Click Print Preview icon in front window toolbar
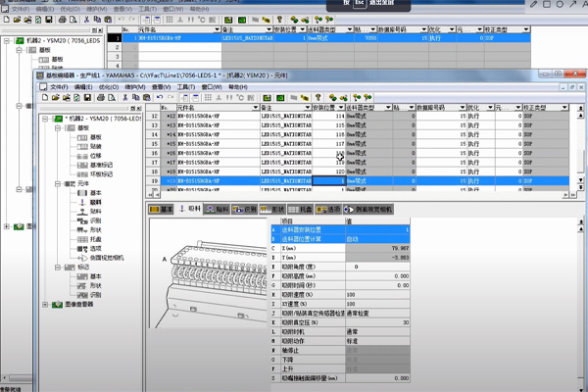Screen dimensions: 588x392 (x=112, y=98)
